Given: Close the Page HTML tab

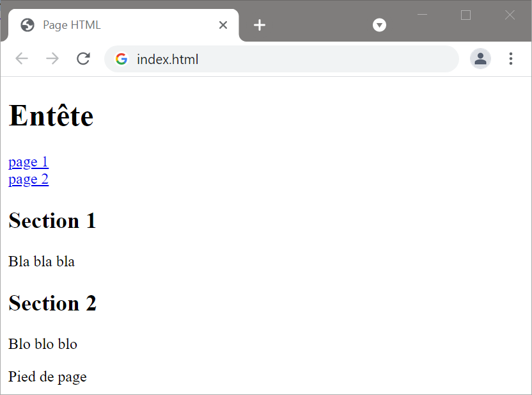Looking at the screenshot, I should (223, 25).
